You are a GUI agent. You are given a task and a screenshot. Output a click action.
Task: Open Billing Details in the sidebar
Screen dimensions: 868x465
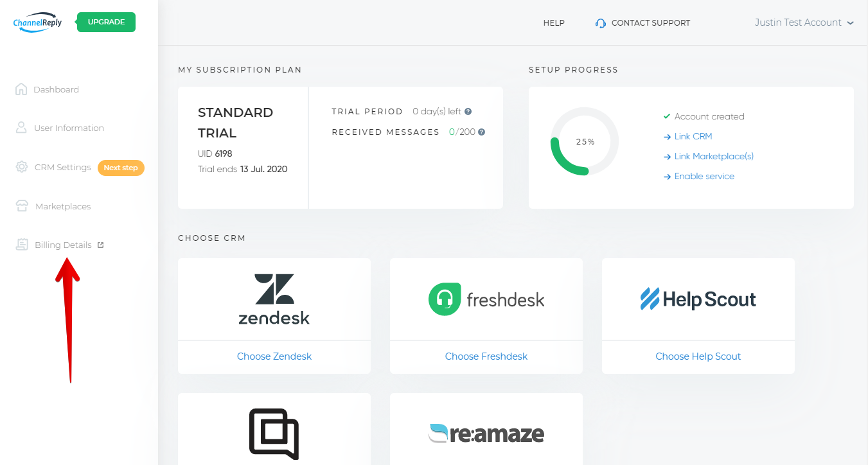63,245
